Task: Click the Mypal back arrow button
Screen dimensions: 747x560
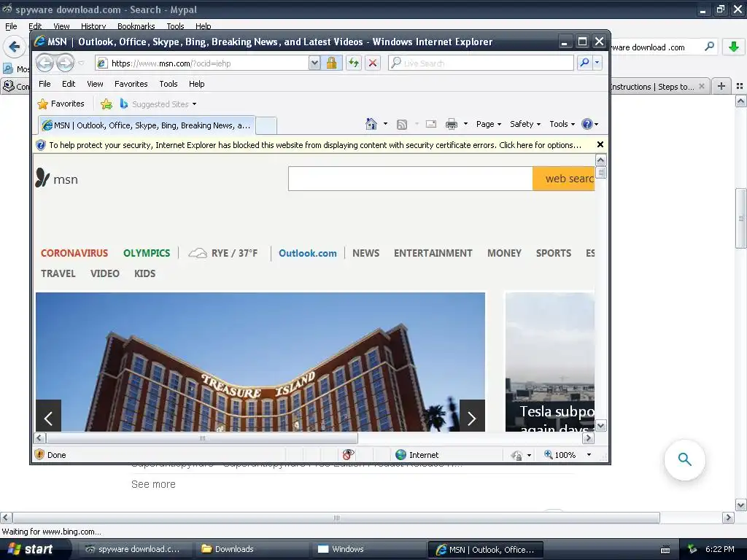Action: [x=14, y=47]
